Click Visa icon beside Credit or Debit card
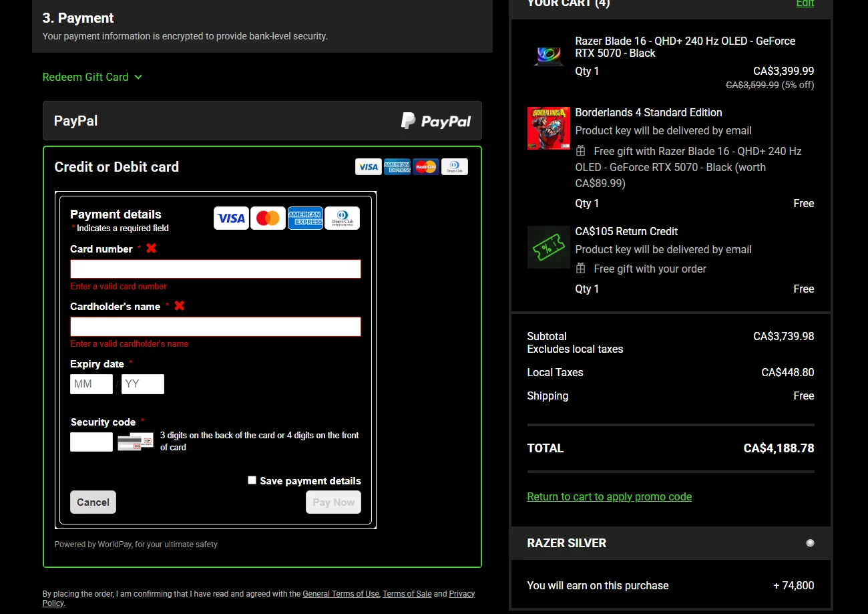Image resolution: width=868 pixels, height=614 pixels. 369,167
